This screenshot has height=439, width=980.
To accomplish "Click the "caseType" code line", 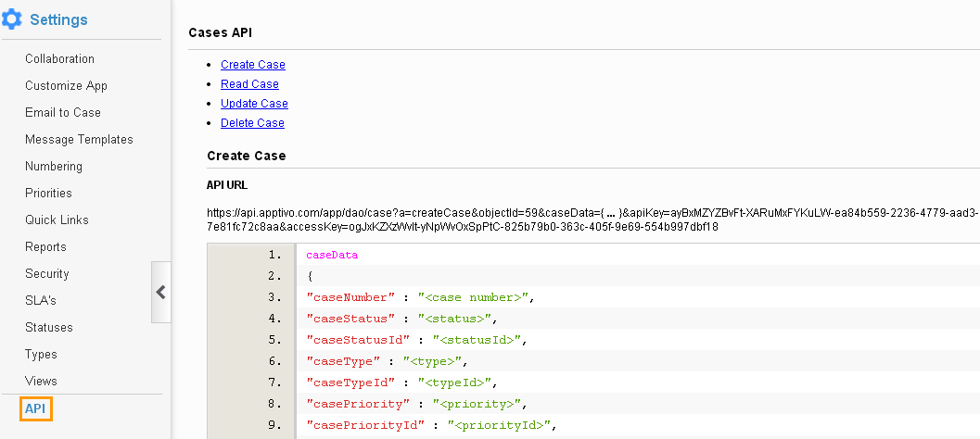I will (387, 361).
